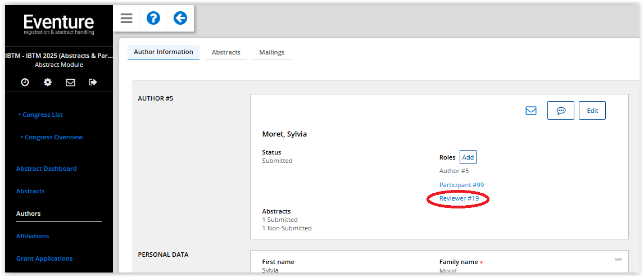Open the 1 Submitted abstracts link
The height and width of the screenshot is (277, 644).
click(x=280, y=220)
